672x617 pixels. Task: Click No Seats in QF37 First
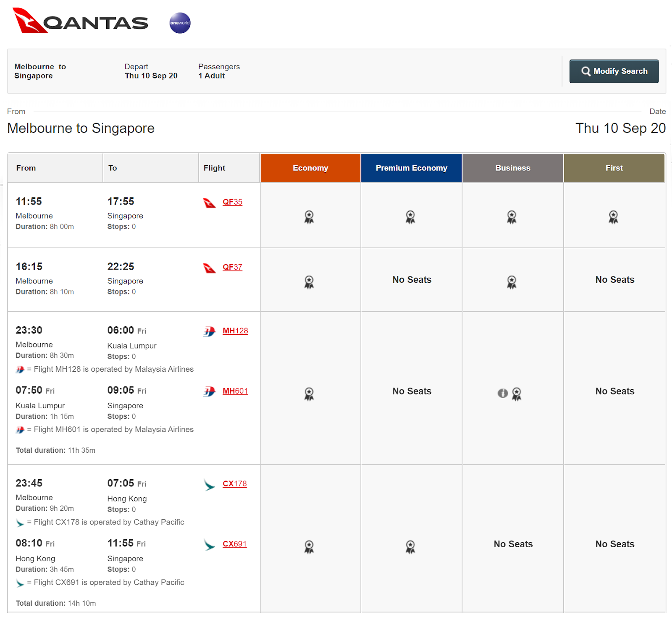[615, 280]
